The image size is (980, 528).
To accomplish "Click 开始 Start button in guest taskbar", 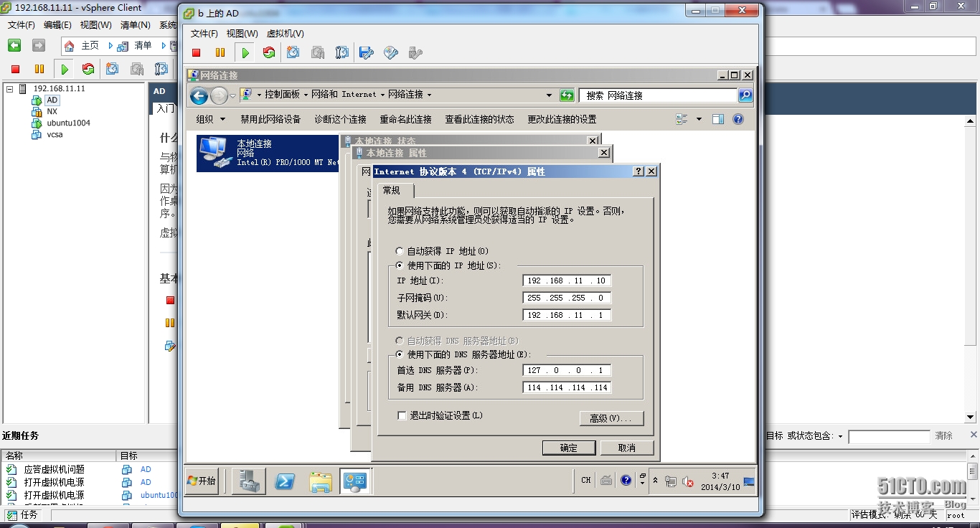I will point(202,481).
